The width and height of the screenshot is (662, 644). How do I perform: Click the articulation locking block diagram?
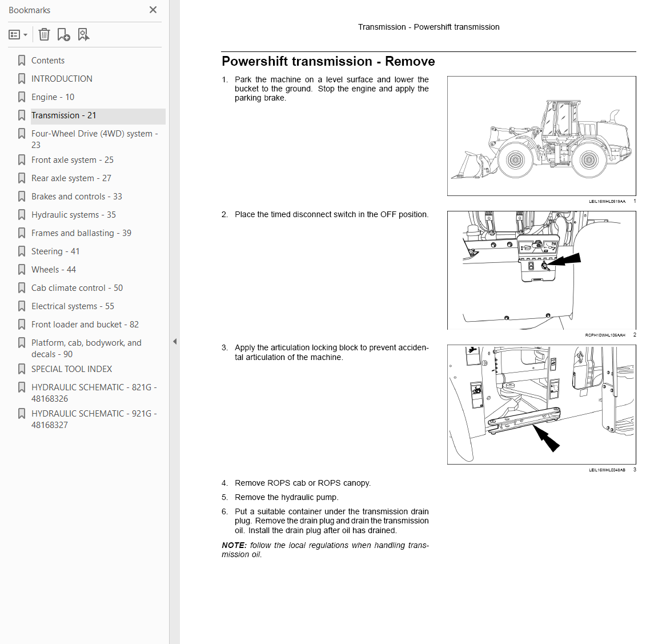coord(541,405)
